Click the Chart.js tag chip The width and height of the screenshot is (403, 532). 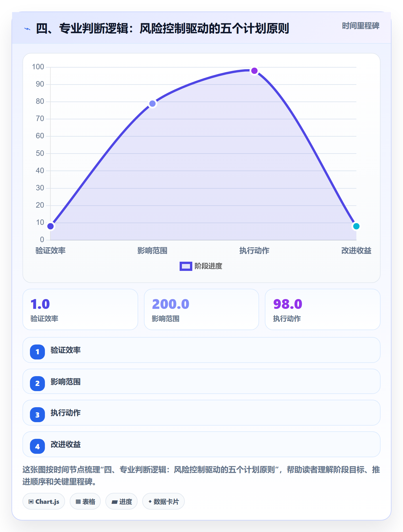pos(44,502)
